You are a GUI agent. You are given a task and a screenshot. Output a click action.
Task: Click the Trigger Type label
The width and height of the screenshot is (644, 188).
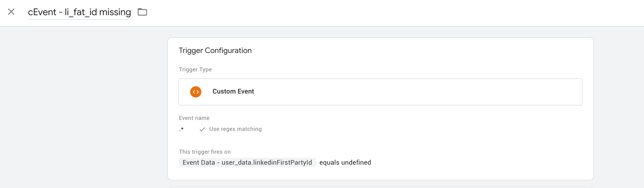[x=195, y=69]
